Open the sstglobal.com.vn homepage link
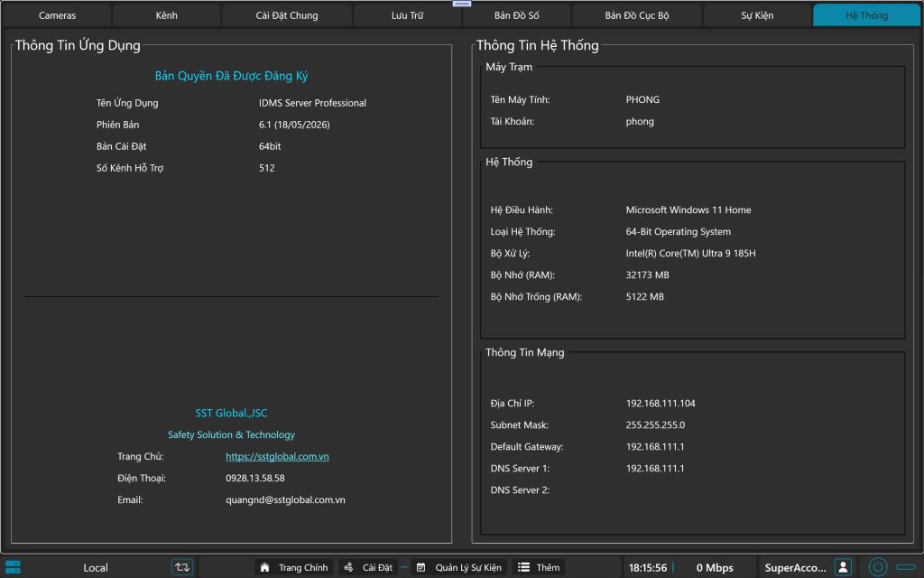 277,456
